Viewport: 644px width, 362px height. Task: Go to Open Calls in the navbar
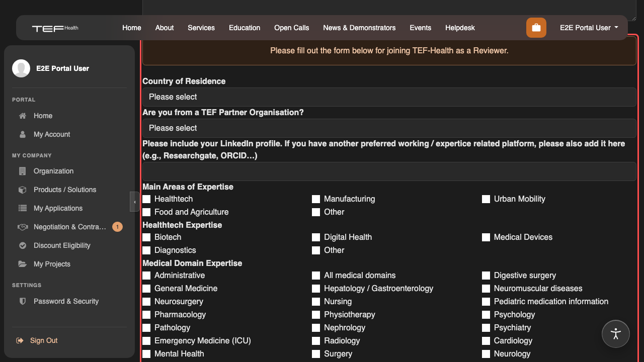click(x=292, y=28)
